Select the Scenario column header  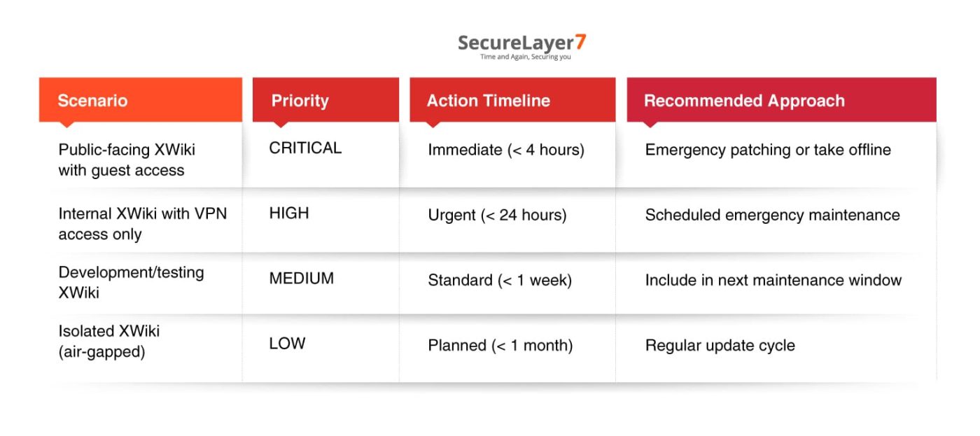coord(92,100)
